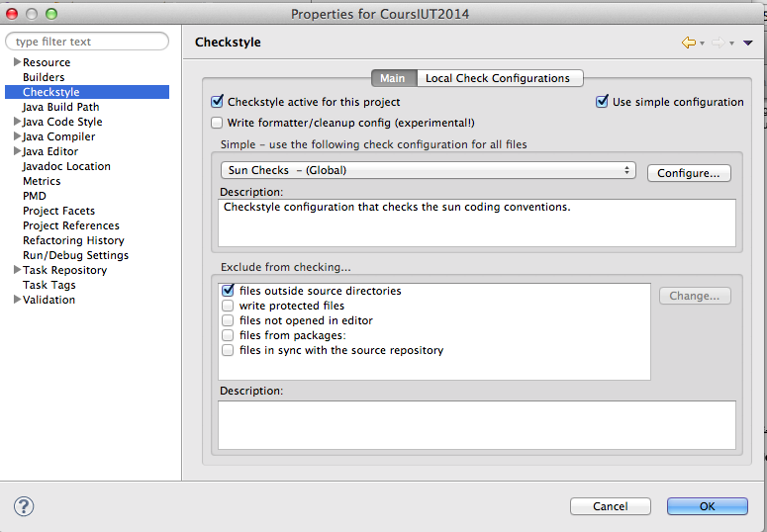Click the type filter text field
Image resolution: width=767 pixels, height=532 pixels.
click(x=87, y=42)
